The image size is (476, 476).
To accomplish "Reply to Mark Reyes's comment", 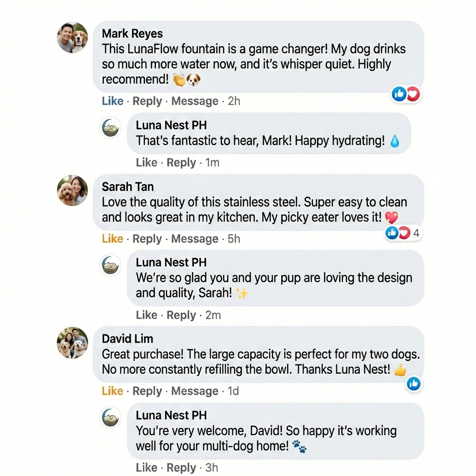I will [147, 101].
